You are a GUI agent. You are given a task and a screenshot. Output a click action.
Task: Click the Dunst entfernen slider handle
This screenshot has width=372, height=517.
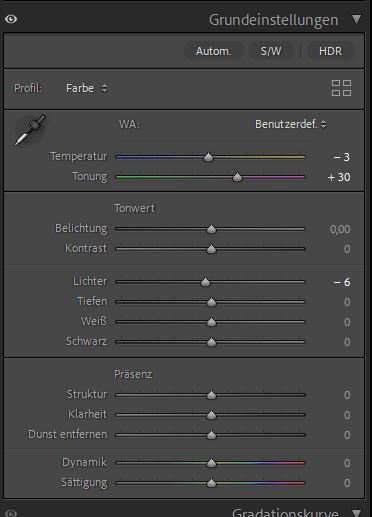tap(211, 435)
